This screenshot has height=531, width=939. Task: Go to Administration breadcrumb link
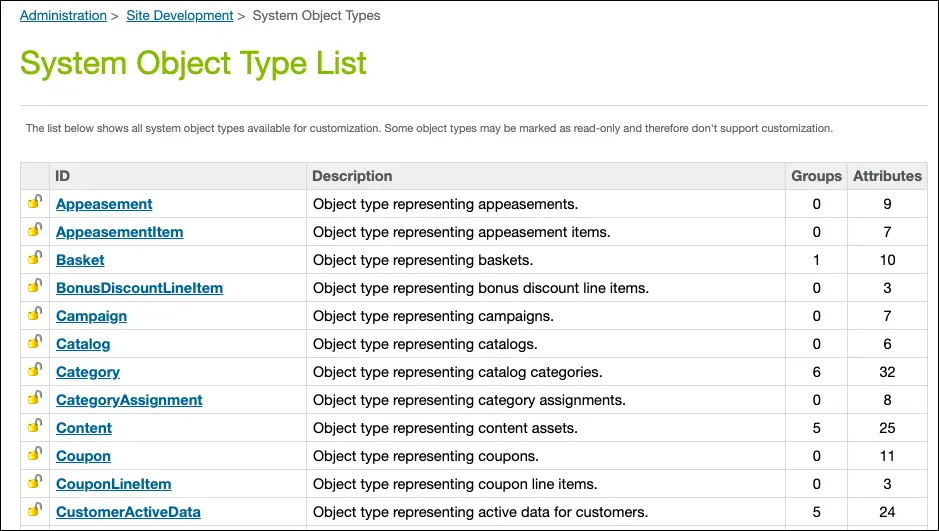click(63, 16)
